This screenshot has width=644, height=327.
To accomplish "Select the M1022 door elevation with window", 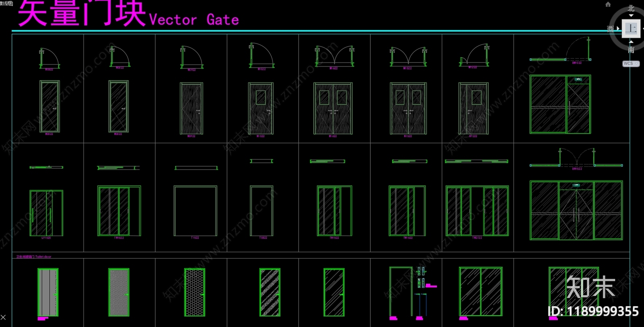I will pos(261,108).
